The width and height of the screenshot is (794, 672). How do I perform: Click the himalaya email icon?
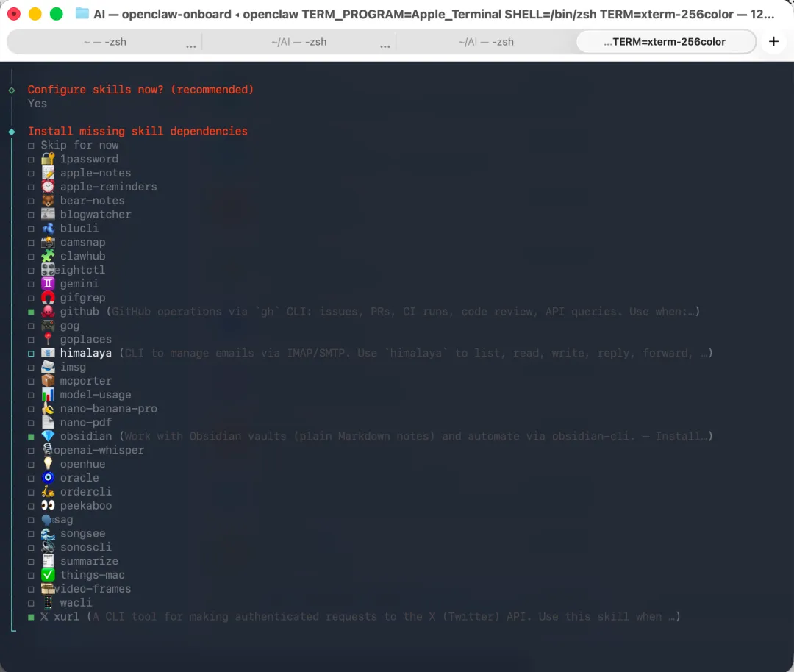tap(48, 353)
